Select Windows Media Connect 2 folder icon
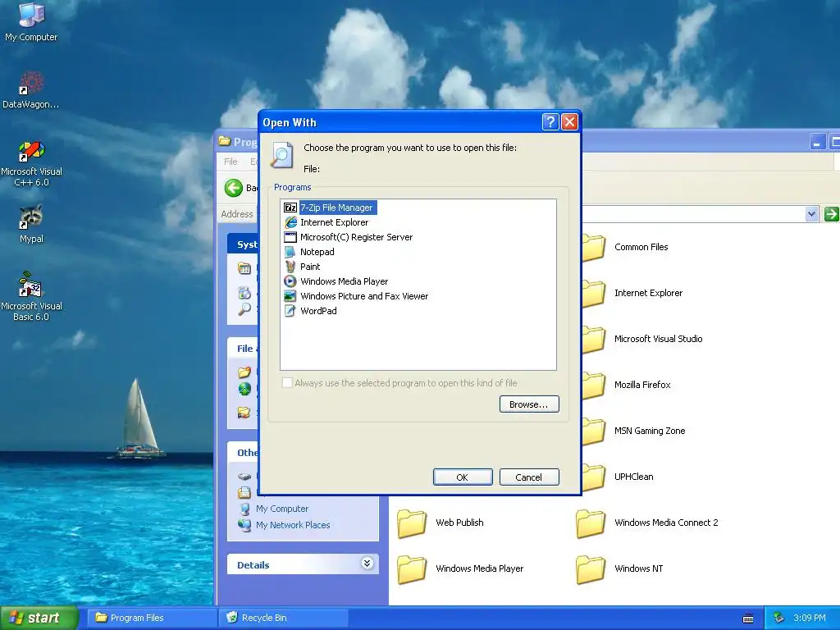This screenshot has height=630, width=840. (591, 523)
